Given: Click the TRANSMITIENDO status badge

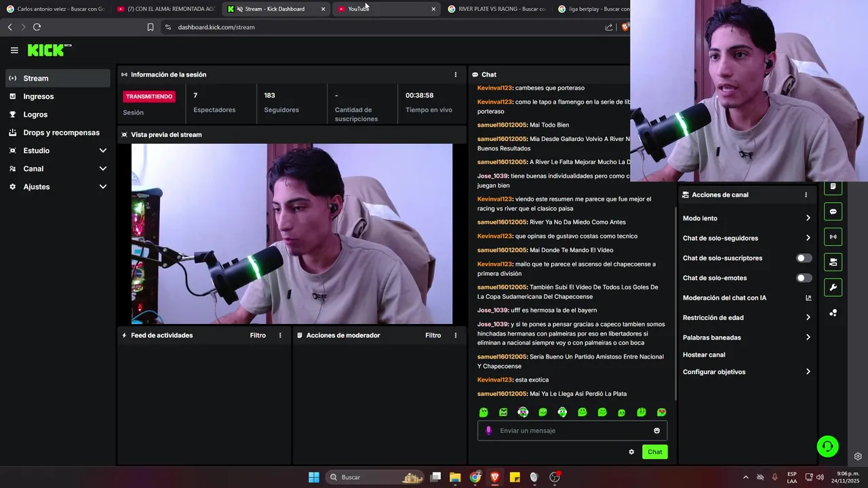Looking at the screenshot, I should click(x=149, y=96).
